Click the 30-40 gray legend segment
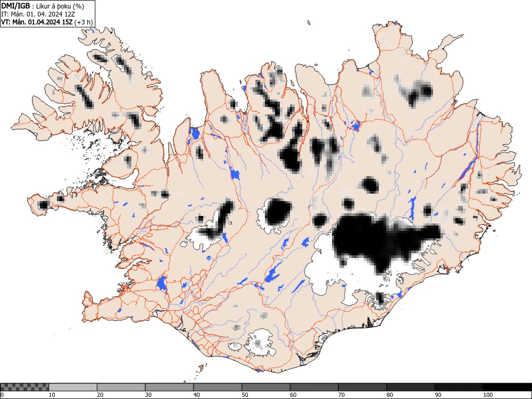Image resolution: width=532 pixels, height=399 pixels. 169,387
